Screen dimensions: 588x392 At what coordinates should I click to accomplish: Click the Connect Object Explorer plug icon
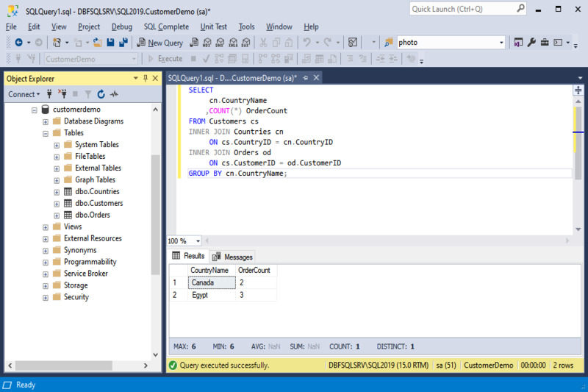click(49, 94)
